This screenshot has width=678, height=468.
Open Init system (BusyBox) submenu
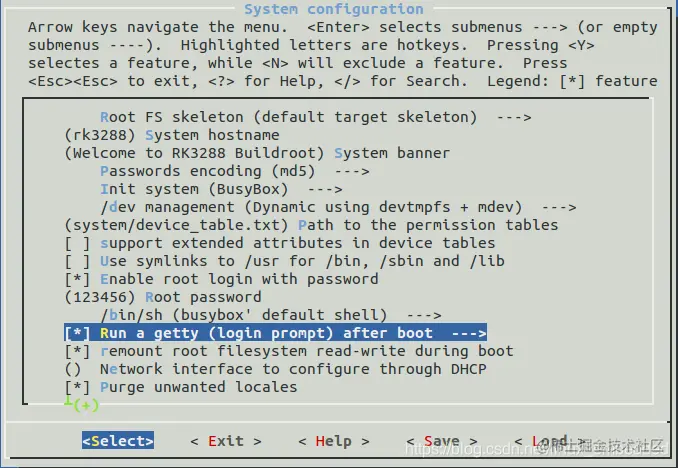click(x=221, y=189)
